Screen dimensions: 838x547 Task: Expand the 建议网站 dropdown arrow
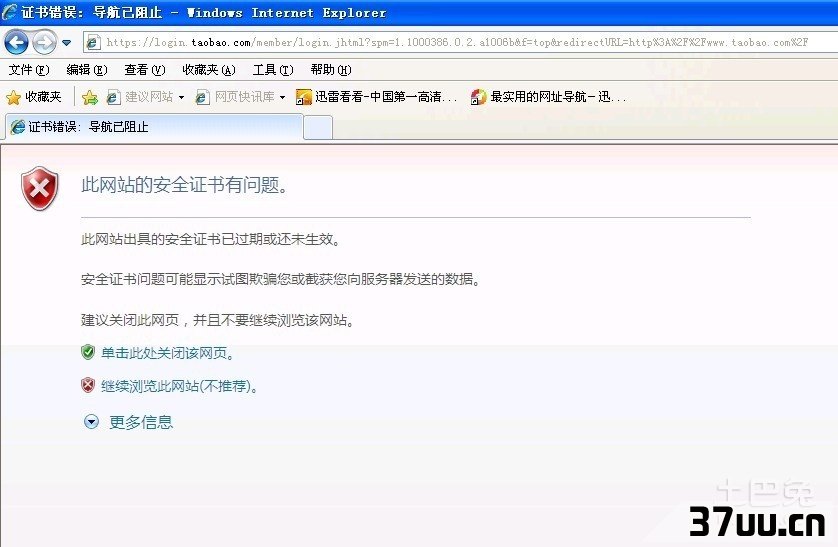tap(181, 97)
